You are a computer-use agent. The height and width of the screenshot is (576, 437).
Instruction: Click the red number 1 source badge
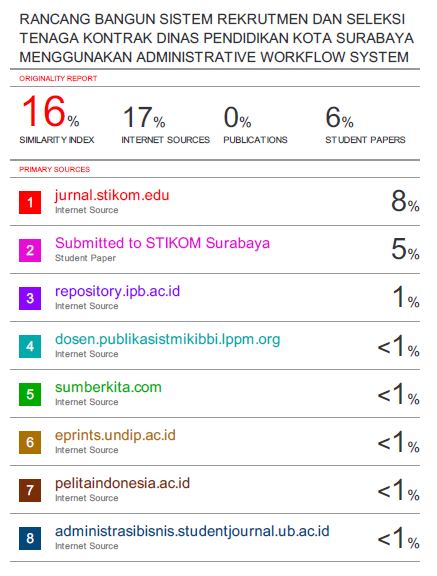(x=30, y=202)
